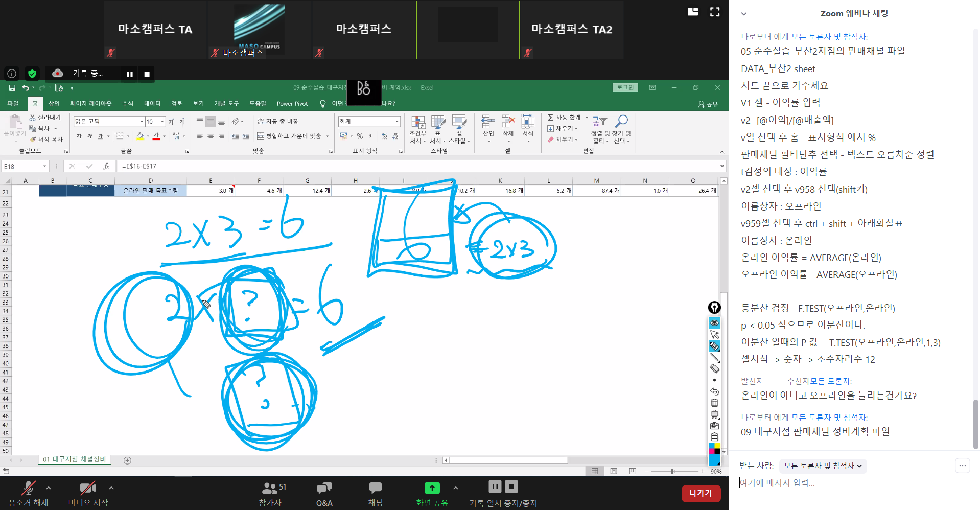Screen dimensions: 980x510
Task: Open the font size dropdown
Action: coord(162,122)
